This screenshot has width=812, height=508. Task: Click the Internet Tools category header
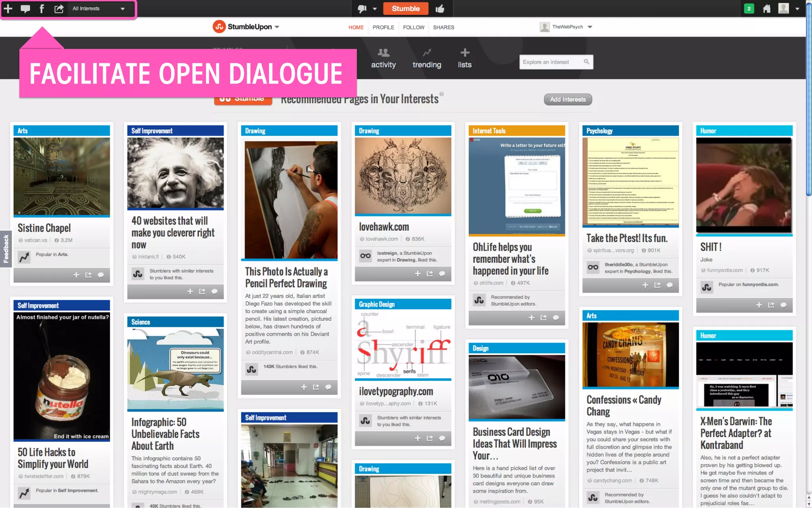tap(517, 131)
